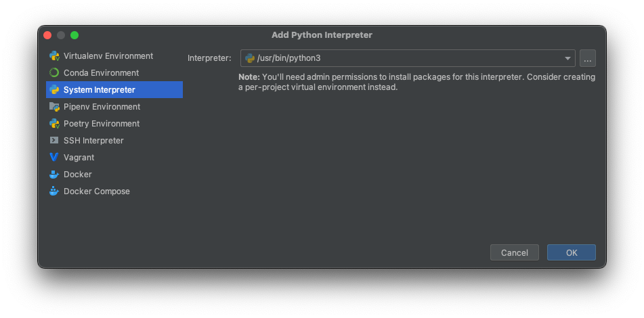Confirm with the OK button
Image resolution: width=644 pixels, height=318 pixels.
(572, 253)
